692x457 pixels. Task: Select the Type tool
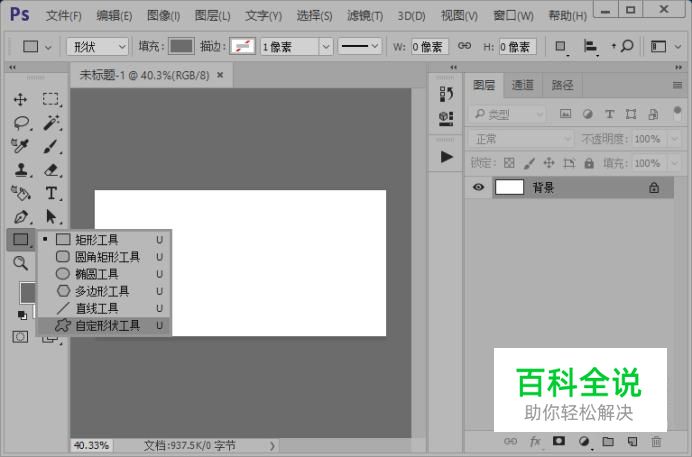click(51, 193)
